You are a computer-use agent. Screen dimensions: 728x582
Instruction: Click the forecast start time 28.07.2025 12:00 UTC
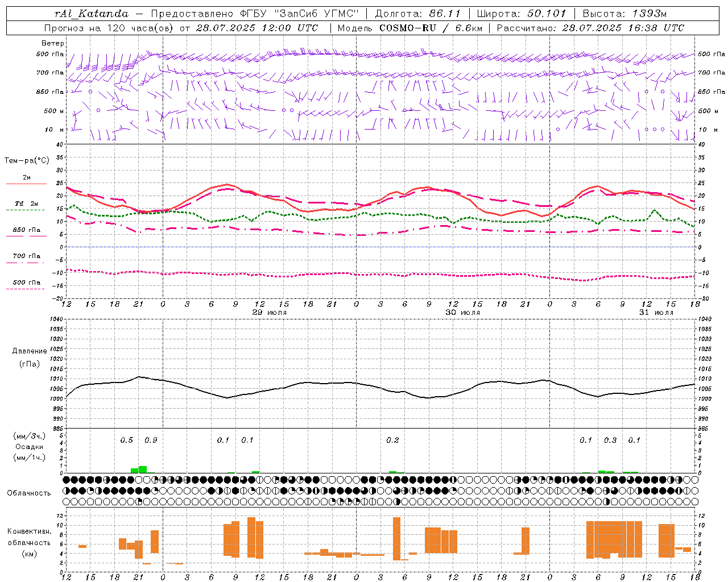(x=257, y=28)
